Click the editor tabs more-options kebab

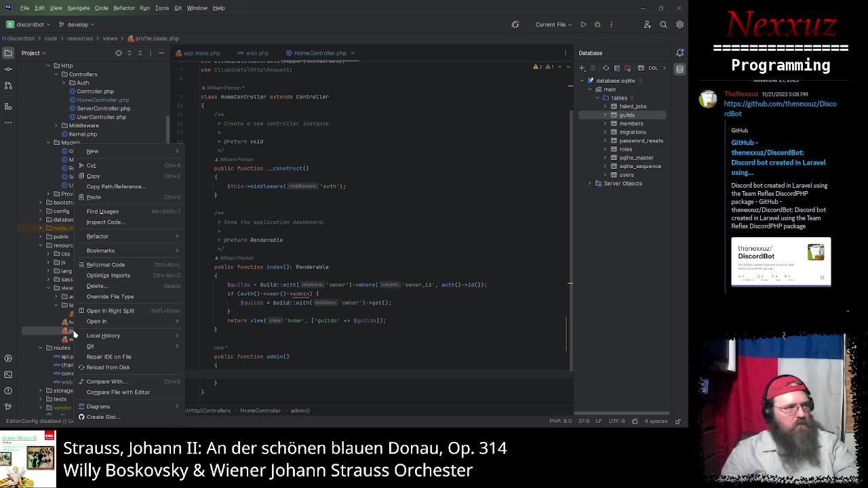566,53
